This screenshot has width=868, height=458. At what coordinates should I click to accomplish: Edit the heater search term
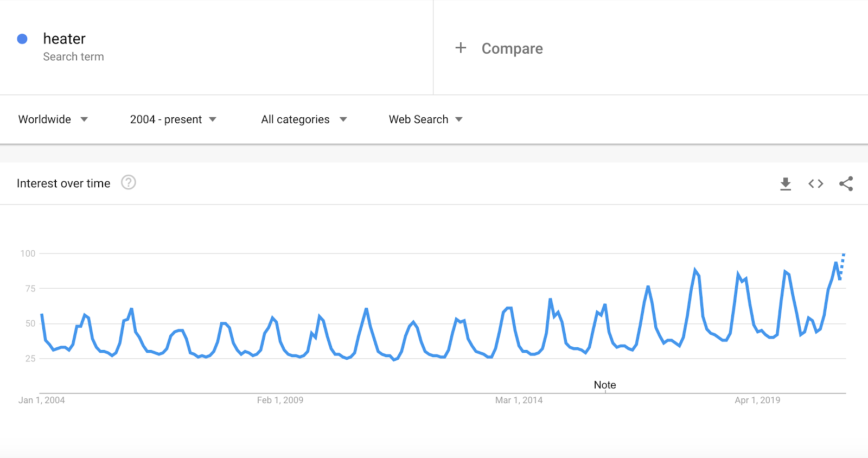[64, 39]
